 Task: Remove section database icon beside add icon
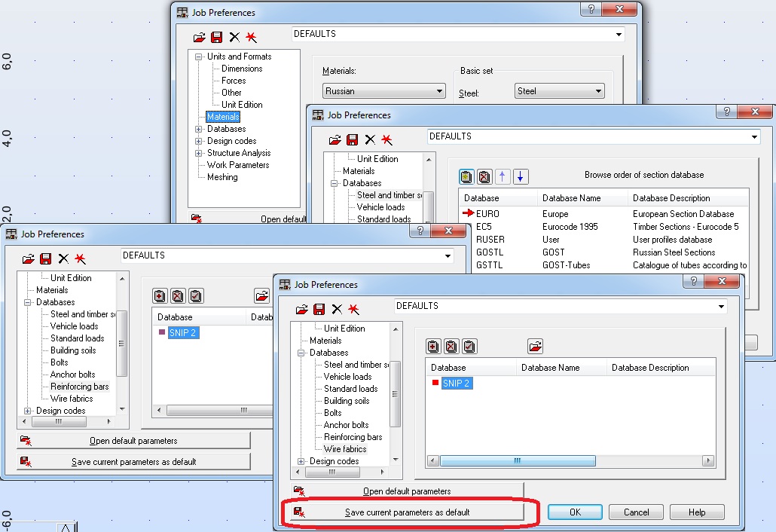point(484,176)
